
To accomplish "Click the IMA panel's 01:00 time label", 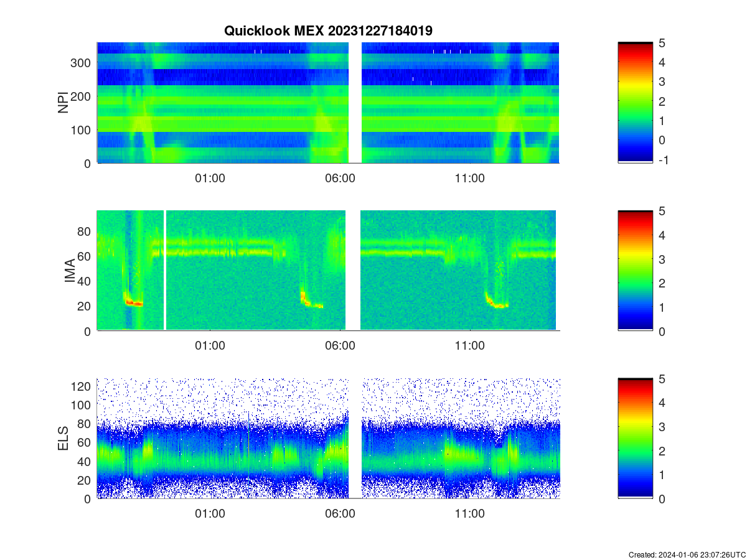I will pos(210,346).
